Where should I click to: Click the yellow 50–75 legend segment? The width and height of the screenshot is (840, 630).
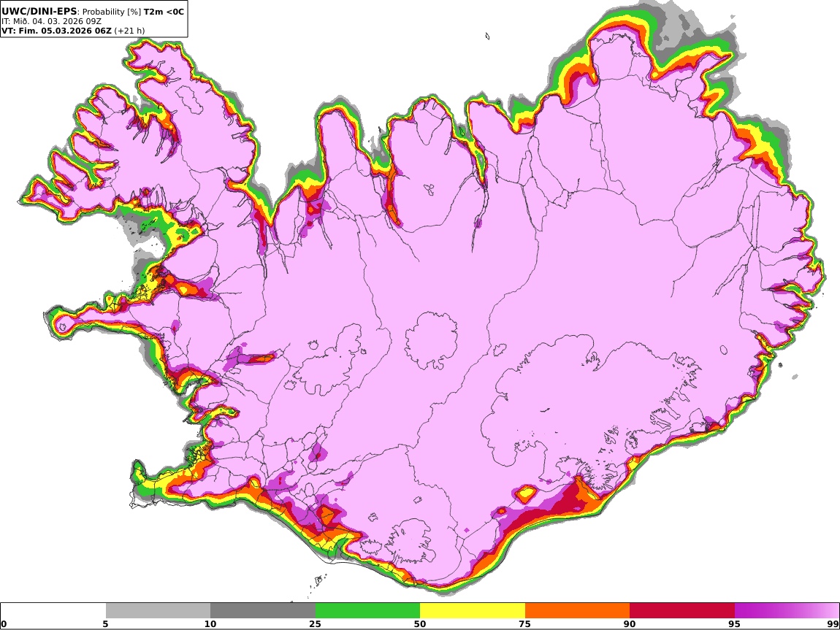coord(473,611)
